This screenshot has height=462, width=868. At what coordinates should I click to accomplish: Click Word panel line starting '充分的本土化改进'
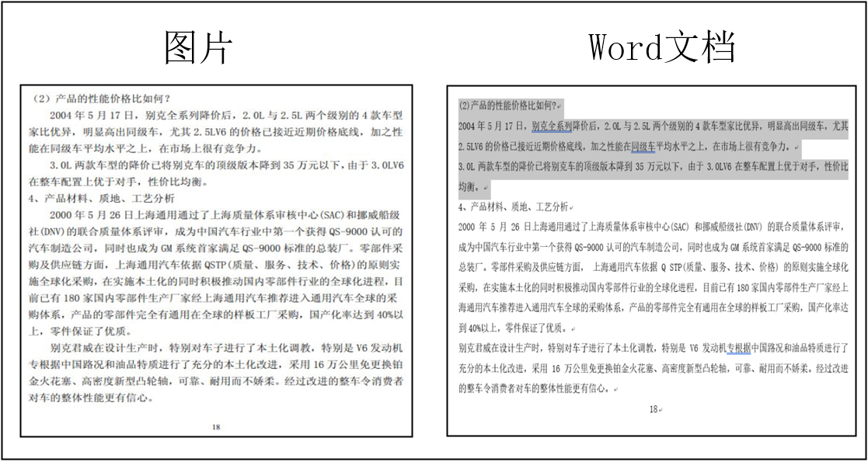coord(654,369)
